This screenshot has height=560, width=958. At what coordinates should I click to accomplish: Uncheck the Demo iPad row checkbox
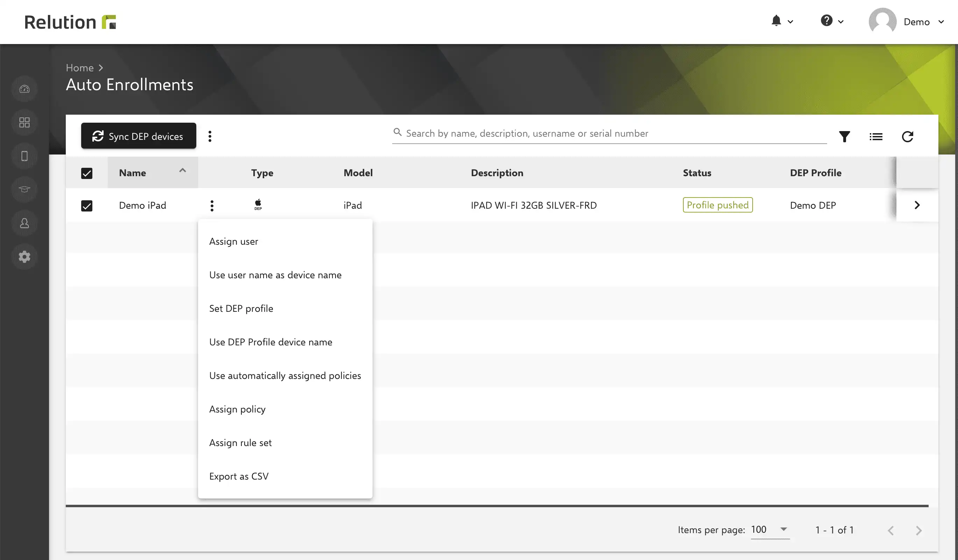(87, 206)
